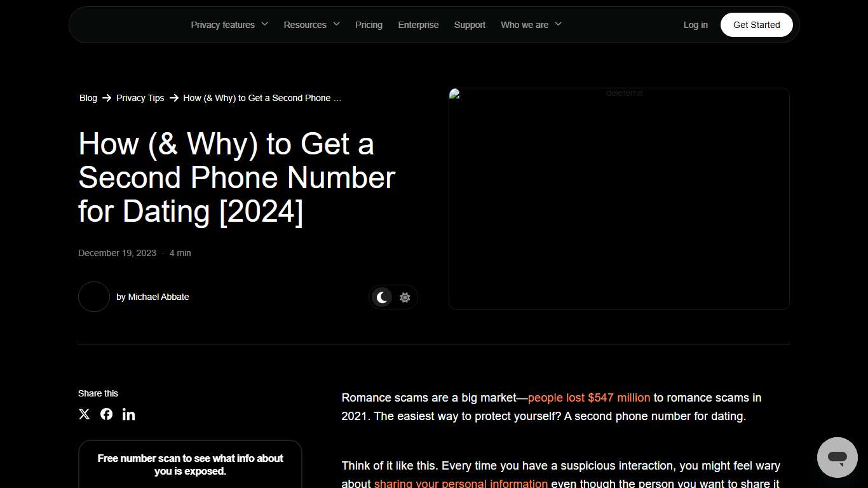
Task: Share the article on Facebook
Action: [106, 414]
